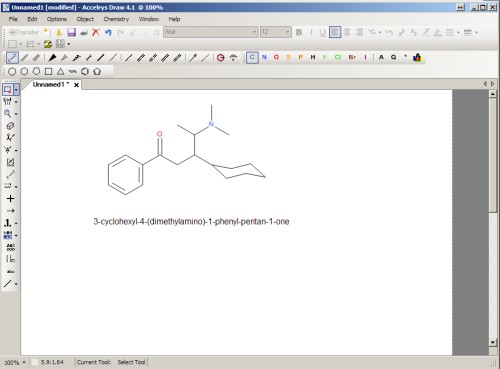
Task: Click the scroll down arrow
Action: (493, 343)
